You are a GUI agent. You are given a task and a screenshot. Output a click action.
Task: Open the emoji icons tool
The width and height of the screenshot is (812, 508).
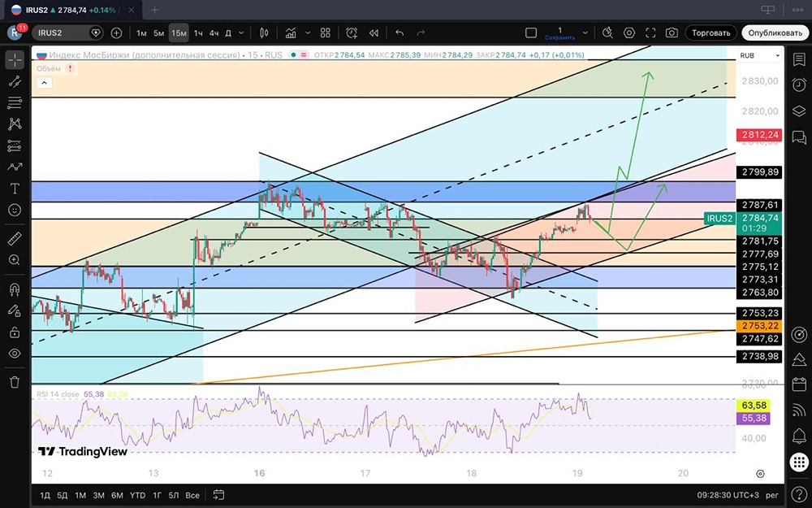(x=15, y=210)
